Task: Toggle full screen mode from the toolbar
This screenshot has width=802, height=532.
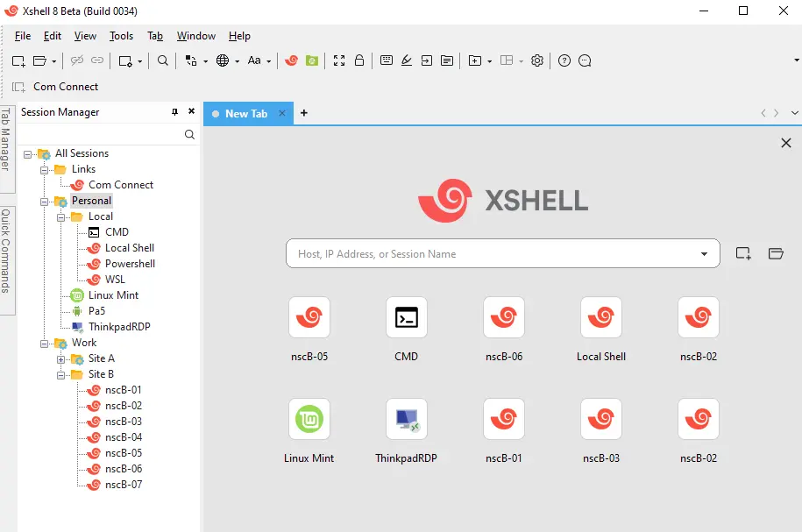Action: click(339, 60)
